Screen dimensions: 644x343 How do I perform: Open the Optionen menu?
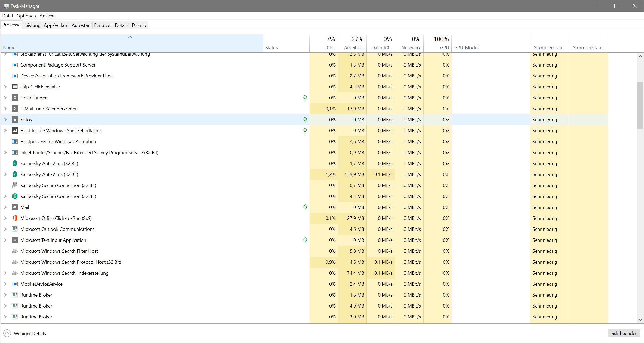(x=26, y=16)
